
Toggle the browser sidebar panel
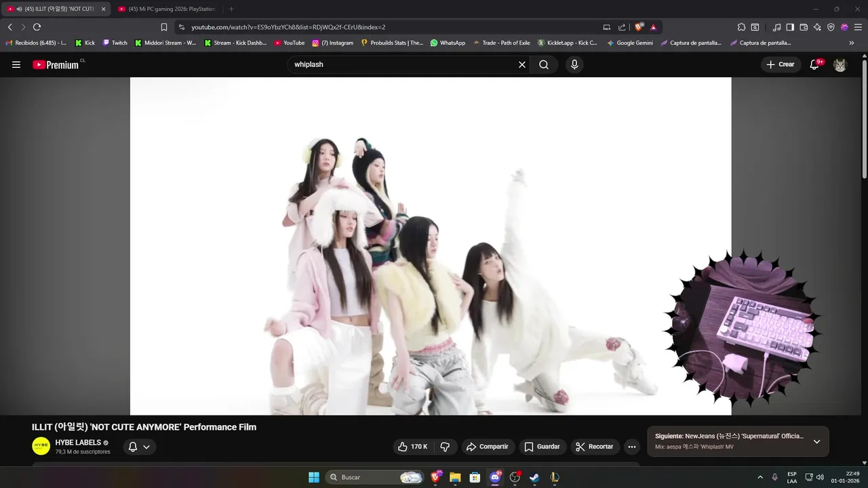click(x=790, y=27)
